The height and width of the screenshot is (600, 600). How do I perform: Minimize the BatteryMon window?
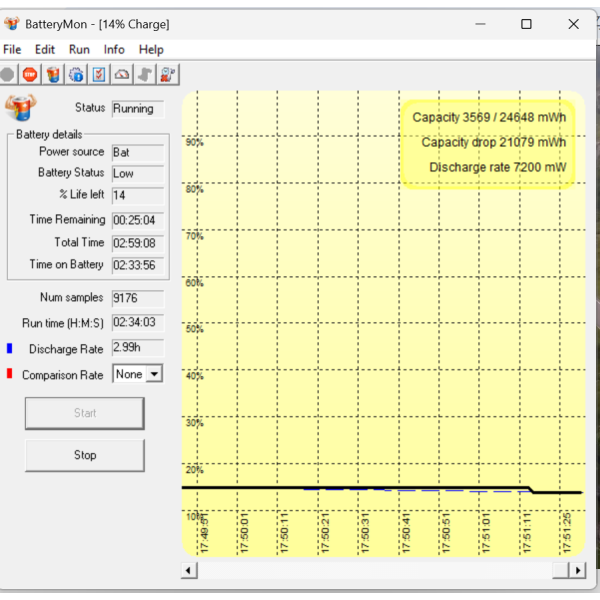click(x=480, y=24)
